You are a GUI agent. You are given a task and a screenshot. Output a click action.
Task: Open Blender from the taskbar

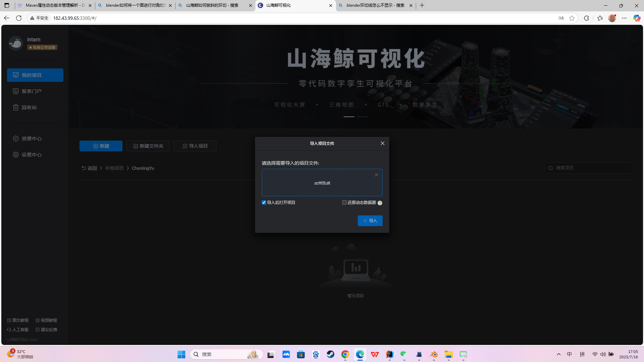(x=434, y=354)
